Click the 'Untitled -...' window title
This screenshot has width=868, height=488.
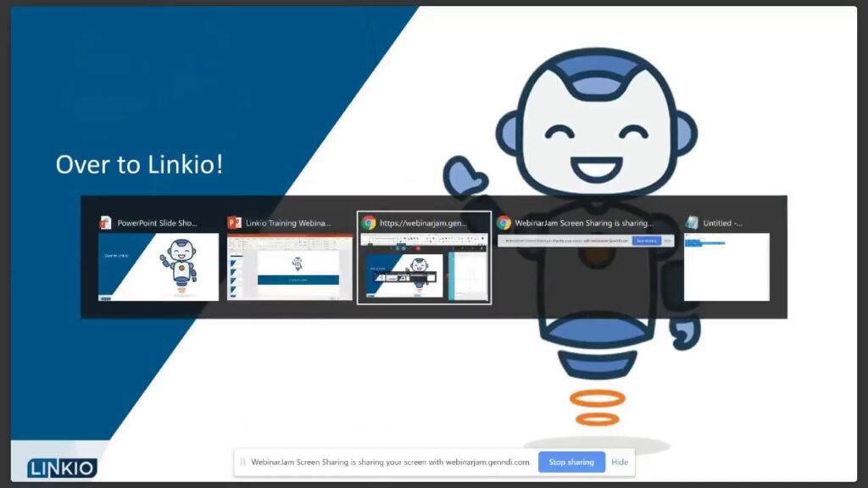(722, 223)
